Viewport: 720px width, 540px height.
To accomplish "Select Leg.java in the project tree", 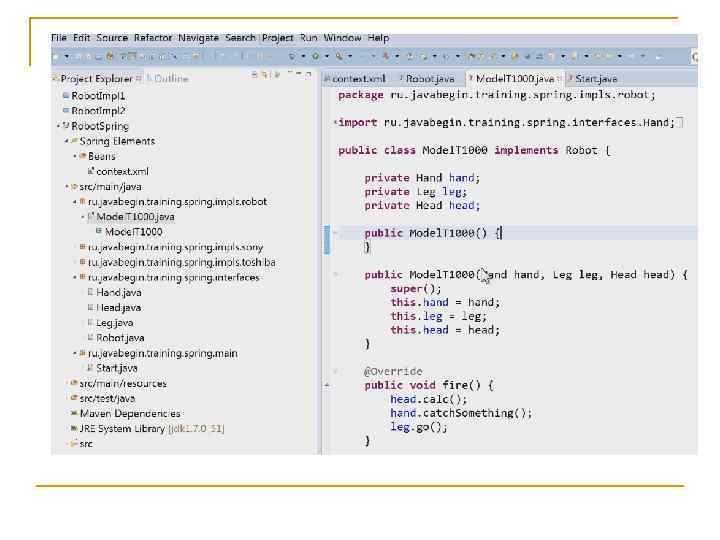I will tap(111, 323).
